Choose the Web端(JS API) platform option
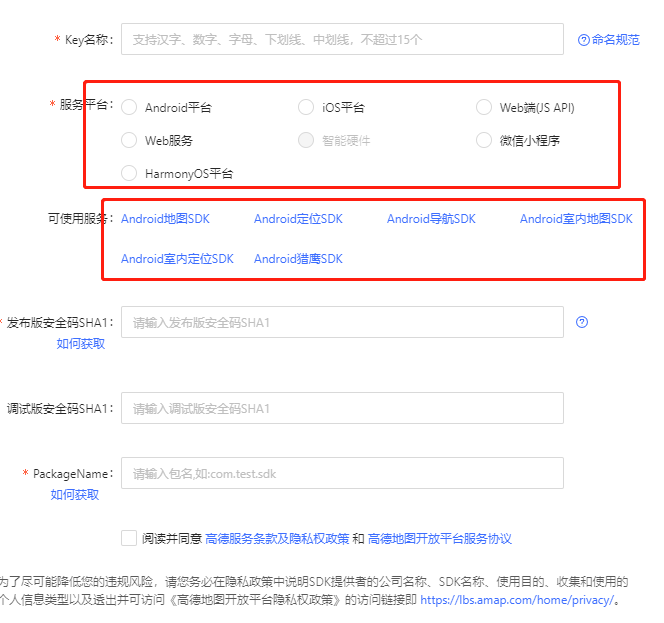The width and height of the screenshot is (664, 623). point(484,107)
